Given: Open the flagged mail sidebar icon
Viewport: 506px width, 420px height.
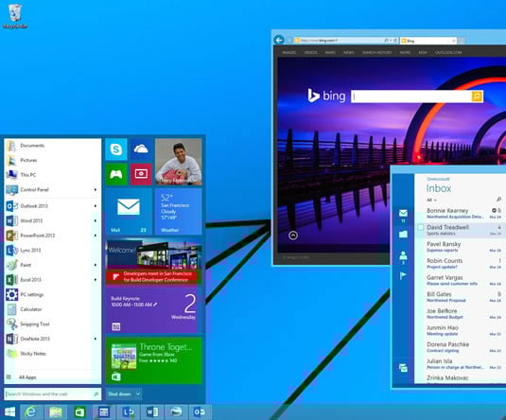Looking at the screenshot, I should coord(403,276).
